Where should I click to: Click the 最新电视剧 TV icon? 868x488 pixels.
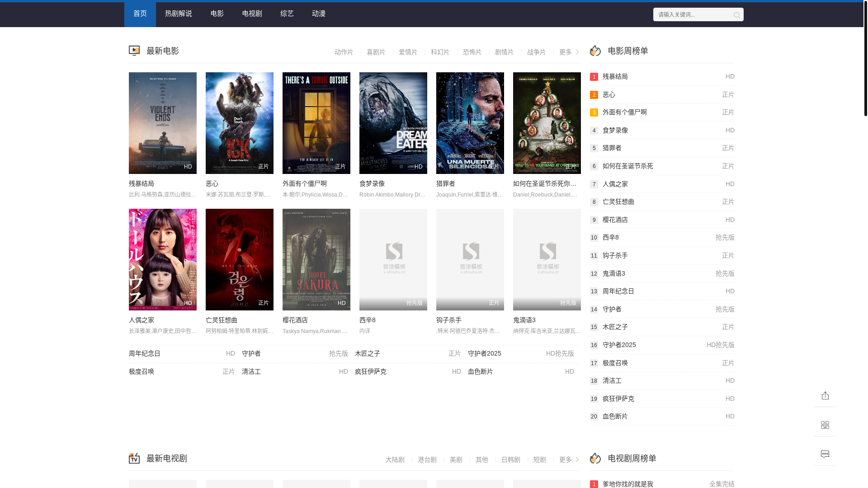pos(134,458)
